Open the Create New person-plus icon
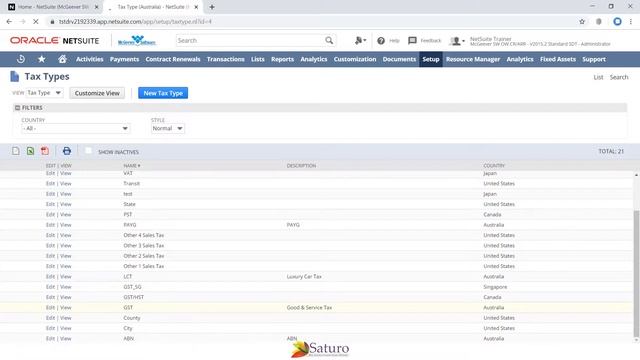640x360 pixels. coord(360,40)
